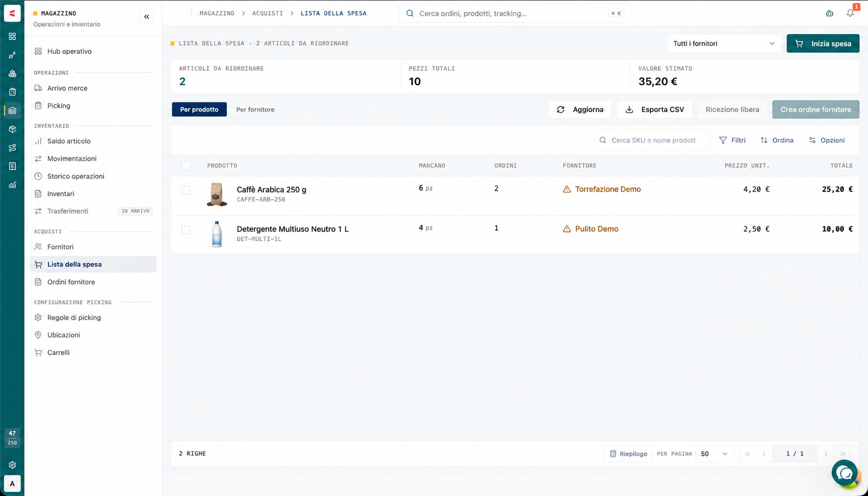
Task: Go to Ordini fornitore in sidebar
Action: pos(93,282)
